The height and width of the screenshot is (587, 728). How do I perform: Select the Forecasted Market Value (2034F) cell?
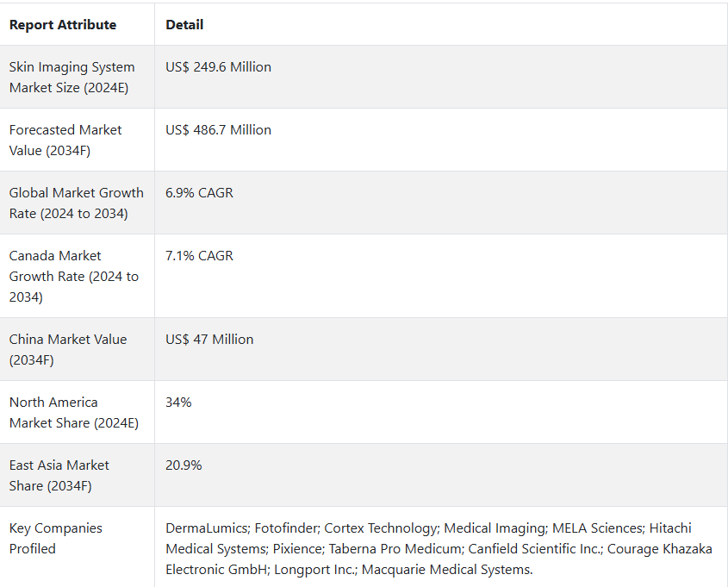point(65,141)
